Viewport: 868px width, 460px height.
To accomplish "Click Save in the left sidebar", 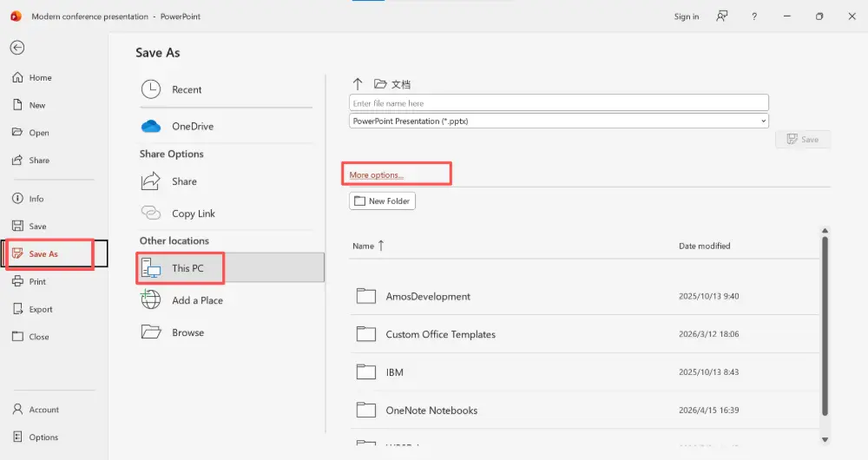I will coord(30,226).
